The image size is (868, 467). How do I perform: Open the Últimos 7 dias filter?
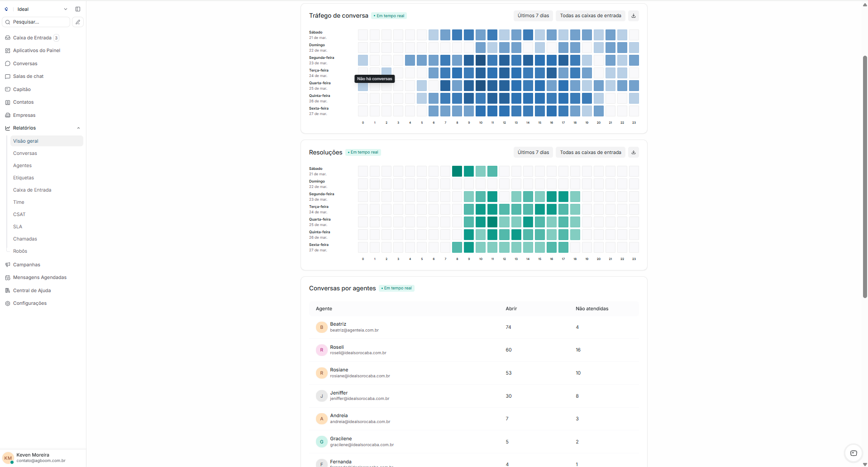[533, 15]
